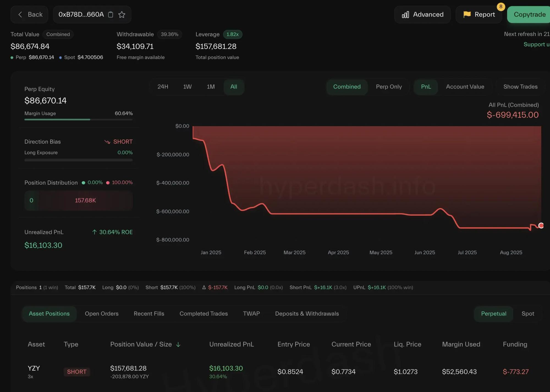The image size is (550, 392).
Task: Sort table by Type column
Action: 71,344
